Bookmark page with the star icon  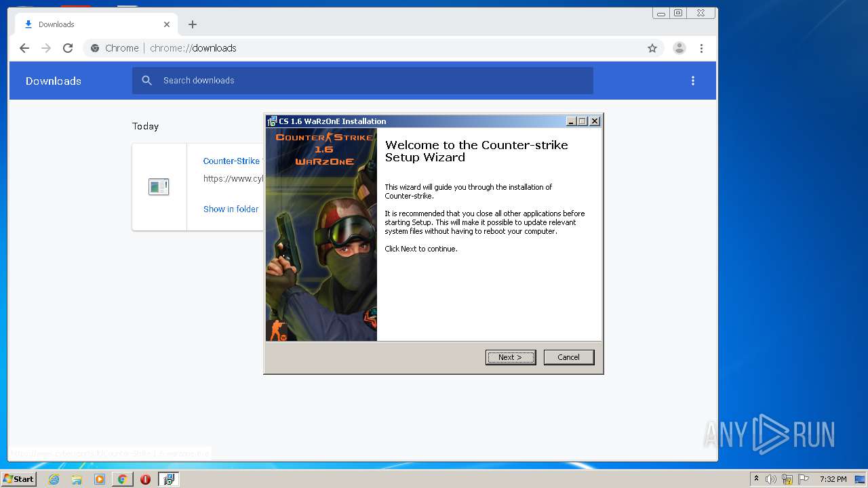[x=652, y=48]
